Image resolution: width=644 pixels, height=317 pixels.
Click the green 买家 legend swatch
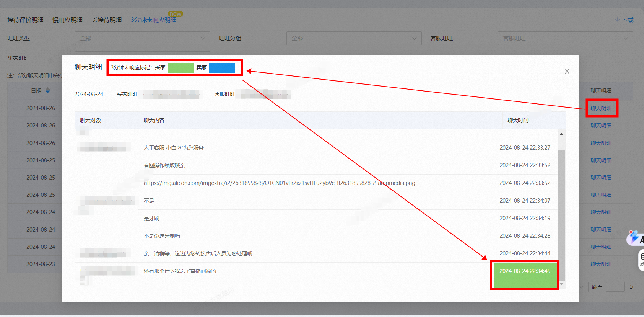pyautogui.click(x=181, y=68)
